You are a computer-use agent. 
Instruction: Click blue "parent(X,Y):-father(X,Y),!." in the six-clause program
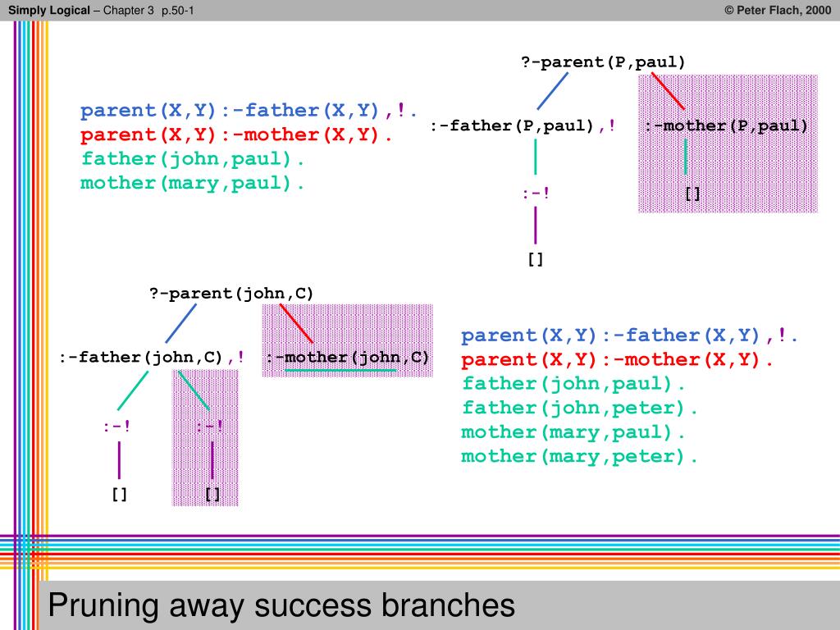click(629, 336)
